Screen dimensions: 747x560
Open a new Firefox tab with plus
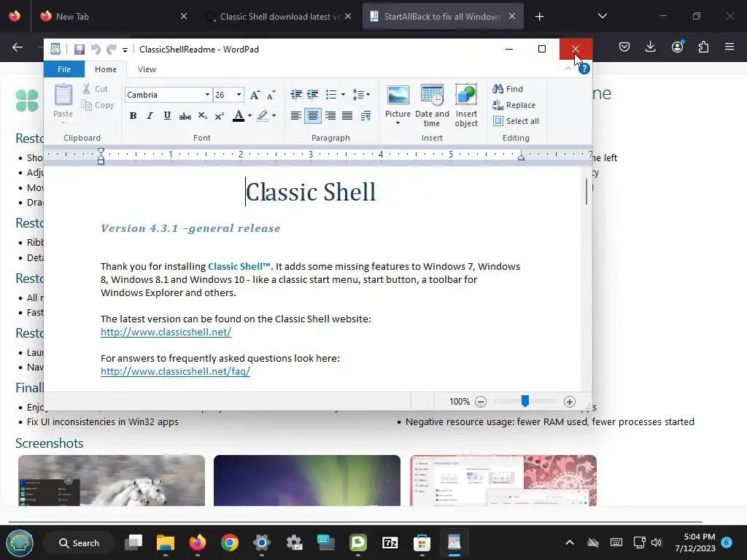539,17
